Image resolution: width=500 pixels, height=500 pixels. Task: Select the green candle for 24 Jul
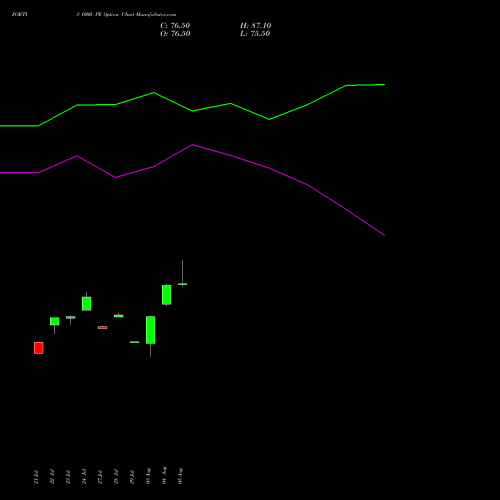click(87, 303)
